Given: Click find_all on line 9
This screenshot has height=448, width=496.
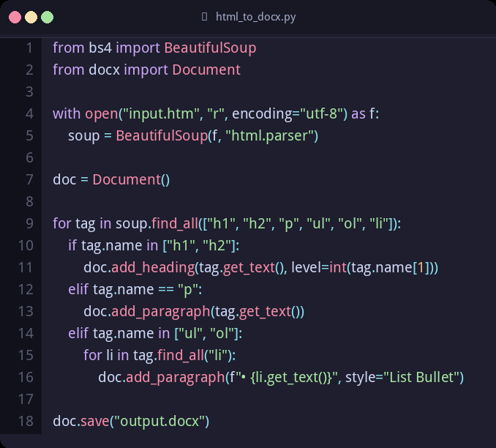Looking at the screenshot, I should [x=175, y=224].
